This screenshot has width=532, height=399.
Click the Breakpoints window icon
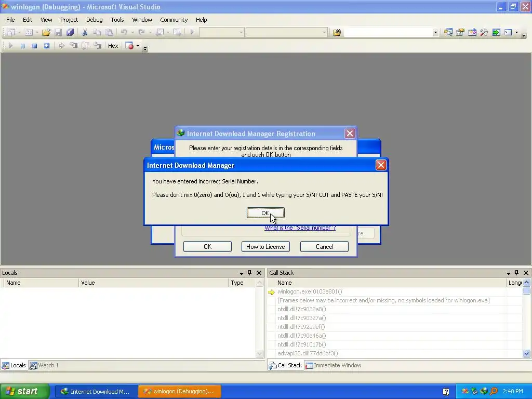[x=129, y=46]
